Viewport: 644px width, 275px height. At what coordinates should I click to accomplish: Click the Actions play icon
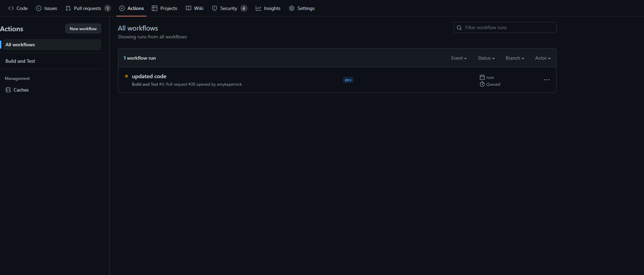click(x=122, y=8)
